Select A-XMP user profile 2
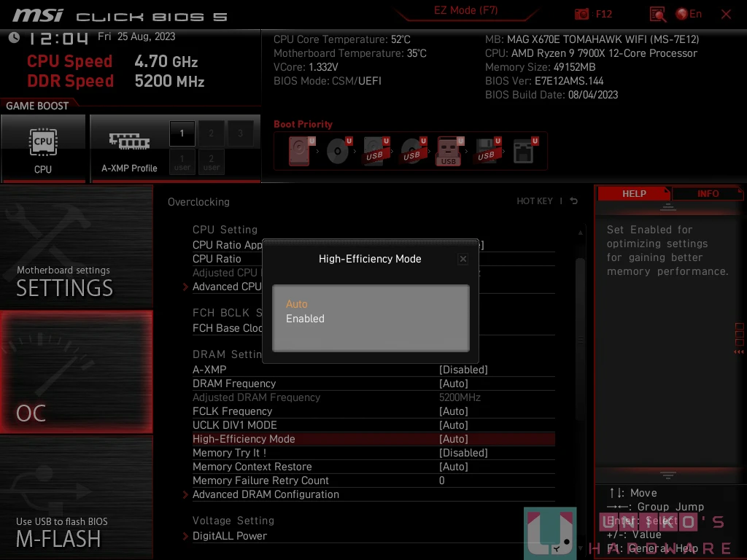Image resolution: width=747 pixels, height=560 pixels. [211, 162]
